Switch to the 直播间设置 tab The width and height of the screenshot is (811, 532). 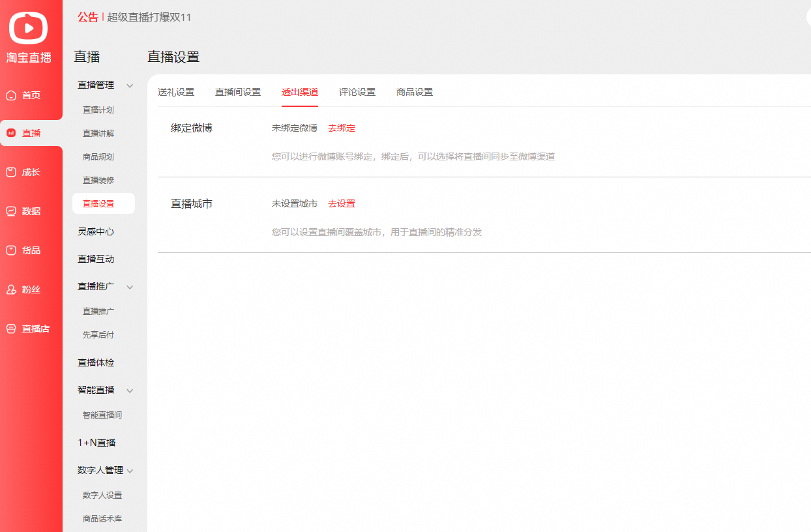[238, 92]
